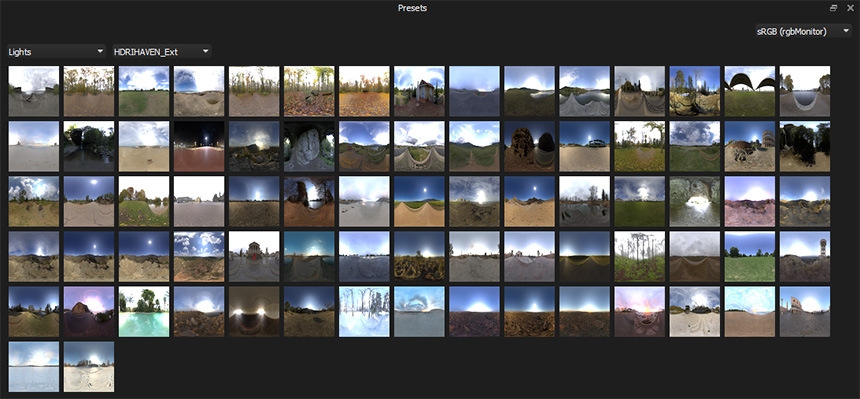Choose the sandy pit under blue-white sky
The image size is (860, 399).
pos(199,91)
